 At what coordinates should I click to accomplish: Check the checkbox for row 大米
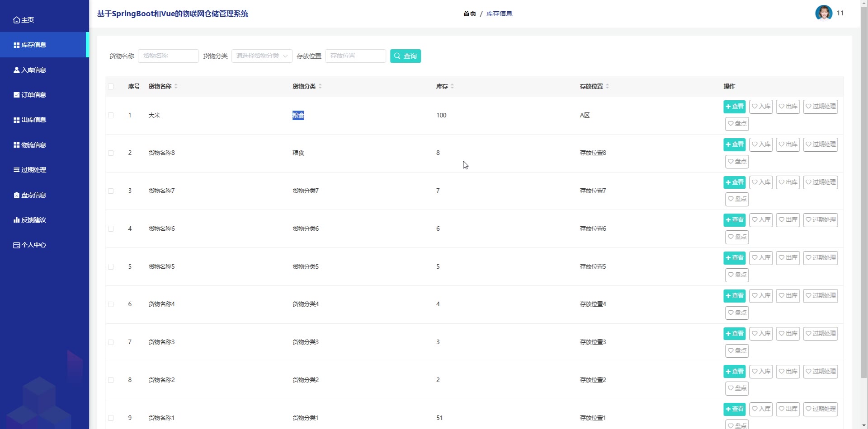click(x=111, y=116)
